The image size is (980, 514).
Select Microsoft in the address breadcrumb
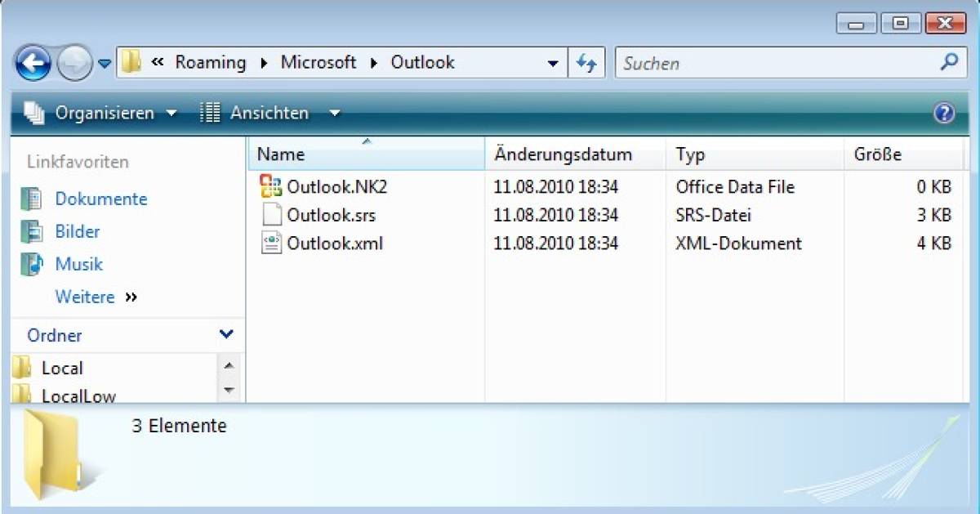pyautogui.click(x=318, y=62)
